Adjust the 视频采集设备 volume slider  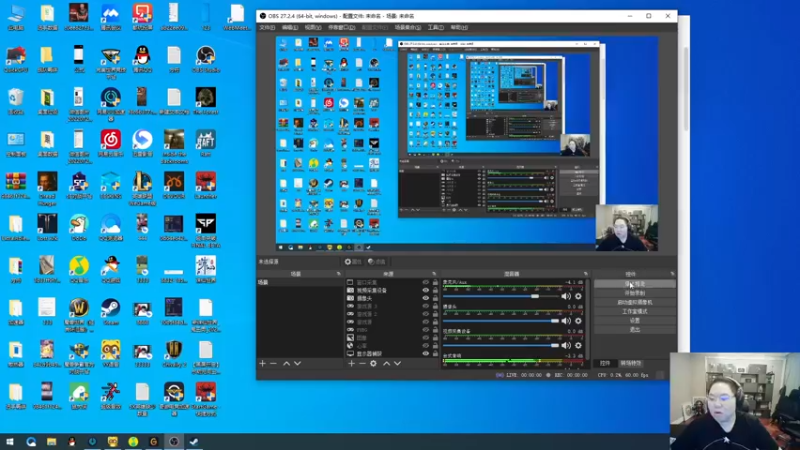click(501, 345)
